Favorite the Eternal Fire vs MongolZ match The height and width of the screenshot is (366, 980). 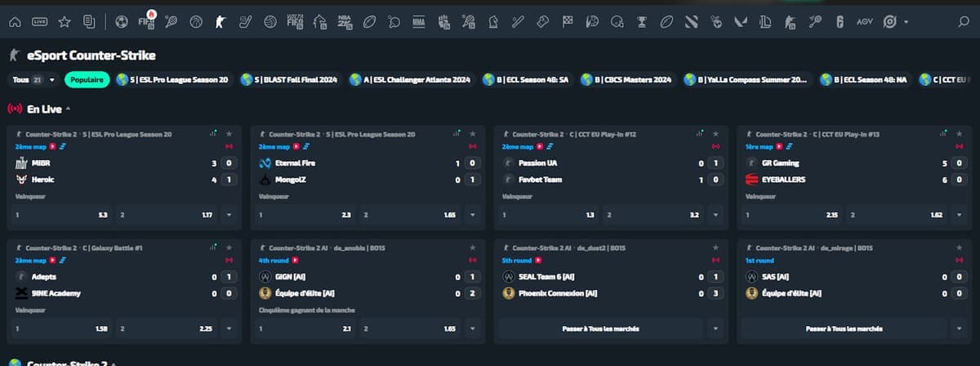click(473, 133)
